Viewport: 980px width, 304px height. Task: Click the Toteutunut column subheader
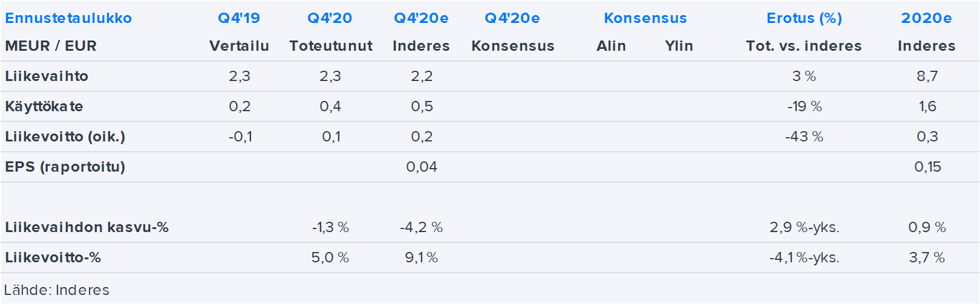(330, 46)
